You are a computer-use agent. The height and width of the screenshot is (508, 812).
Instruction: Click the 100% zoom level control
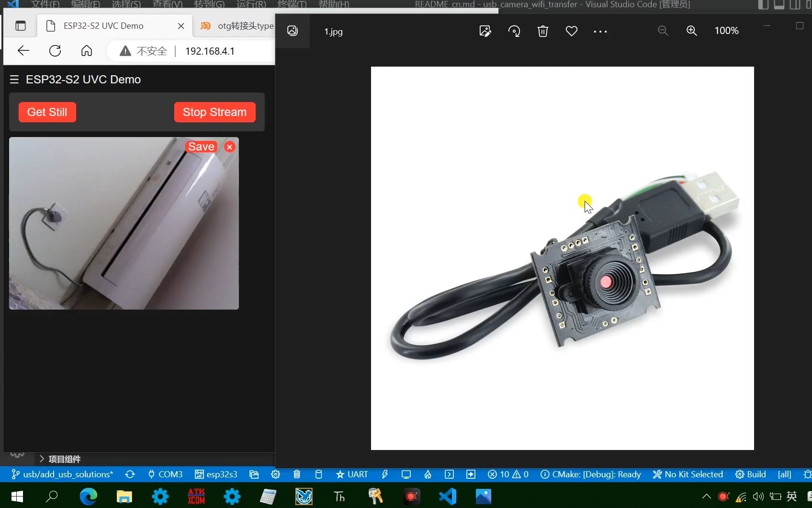pyautogui.click(x=726, y=31)
